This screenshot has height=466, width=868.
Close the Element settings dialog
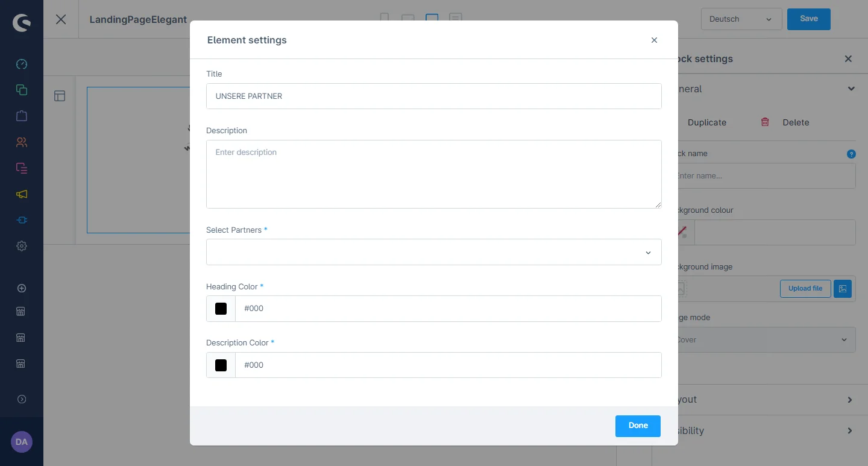654,40
